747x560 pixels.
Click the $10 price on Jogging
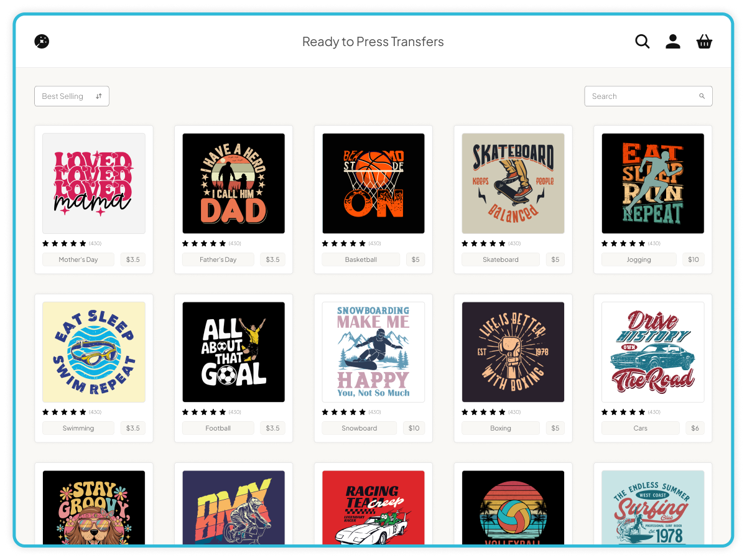tap(693, 259)
